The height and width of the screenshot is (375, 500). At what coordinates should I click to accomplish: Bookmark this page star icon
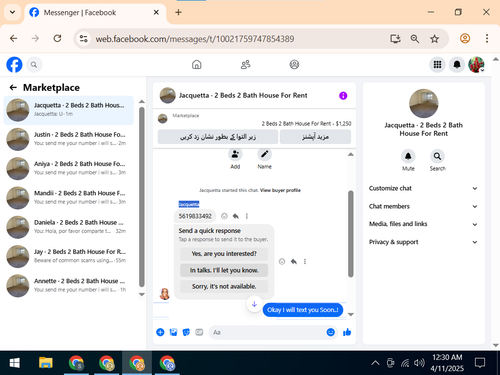click(434, 39)
